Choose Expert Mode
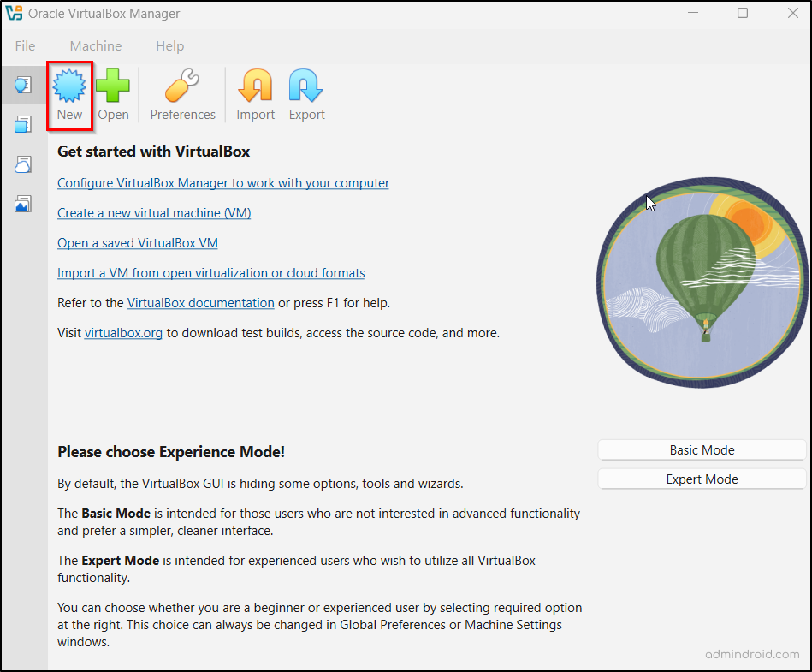This screenshot has height=672, width=812. (x=701, y=479)
